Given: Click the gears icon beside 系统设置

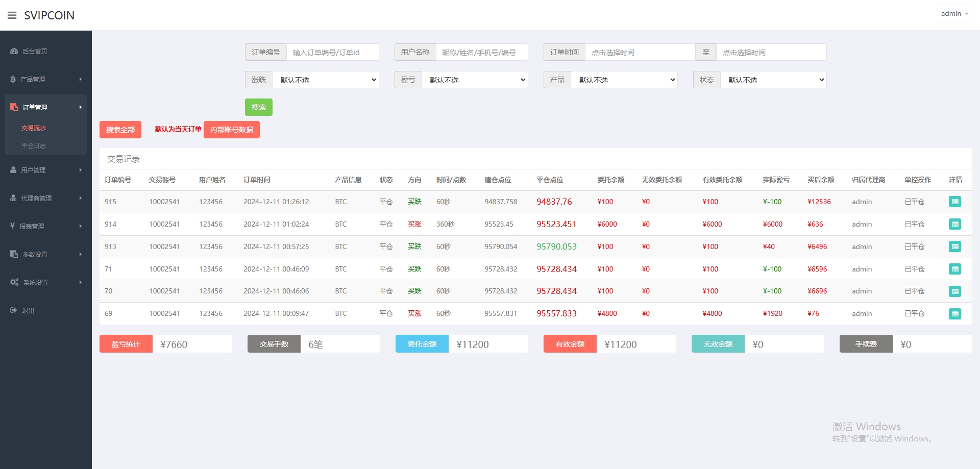Looking at the screenshot, I should [x=14, y=282].
